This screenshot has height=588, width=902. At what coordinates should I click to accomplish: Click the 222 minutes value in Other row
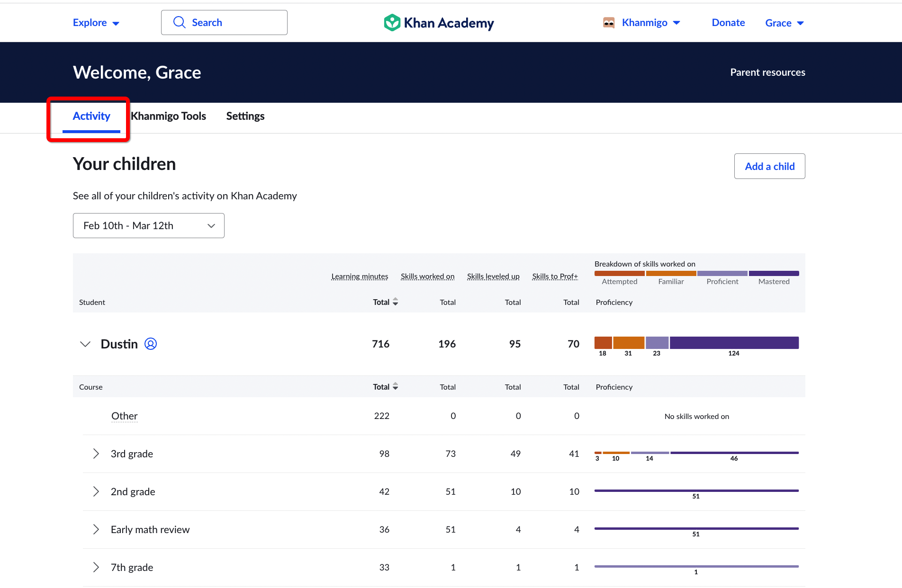click(x=382, y=416)
